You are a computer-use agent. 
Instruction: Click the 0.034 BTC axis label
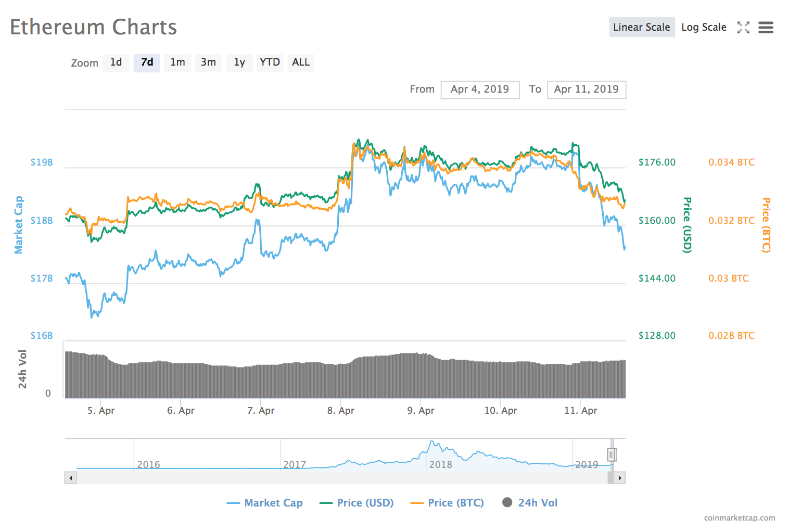tap(731, 162)
